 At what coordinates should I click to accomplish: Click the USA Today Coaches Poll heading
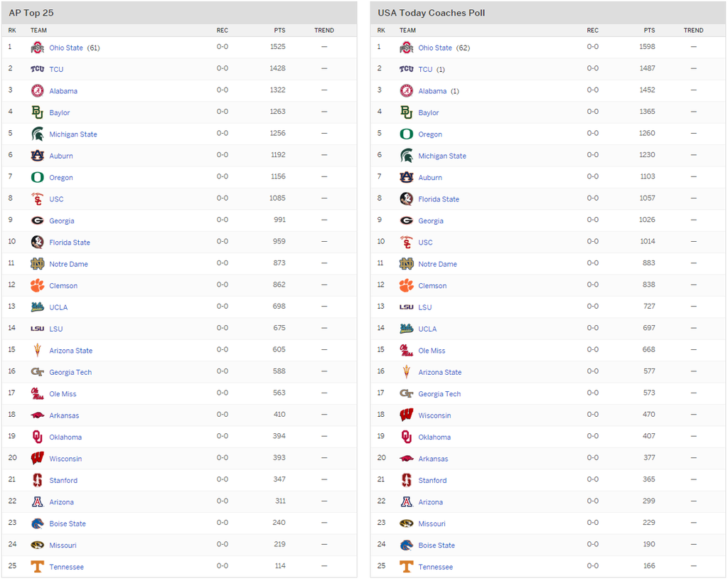pyautogui.click(x=432, y=13)
